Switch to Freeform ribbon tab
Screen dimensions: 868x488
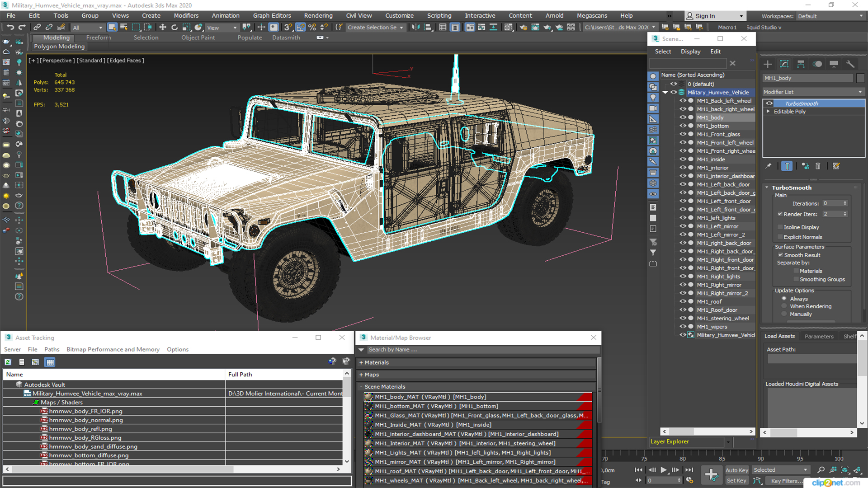[x=99, y=38]
